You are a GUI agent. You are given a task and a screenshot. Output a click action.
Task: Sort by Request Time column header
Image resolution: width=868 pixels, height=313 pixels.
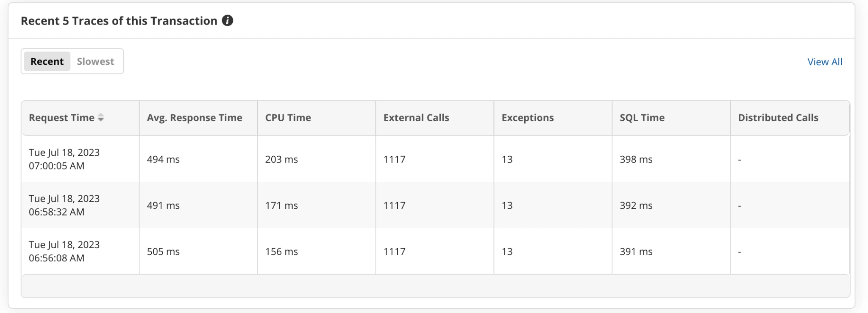point(61,118)
